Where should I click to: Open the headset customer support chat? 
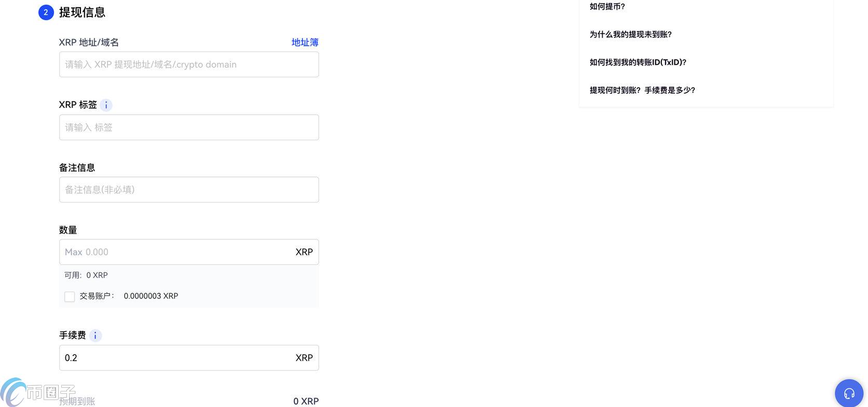point(849,394)
